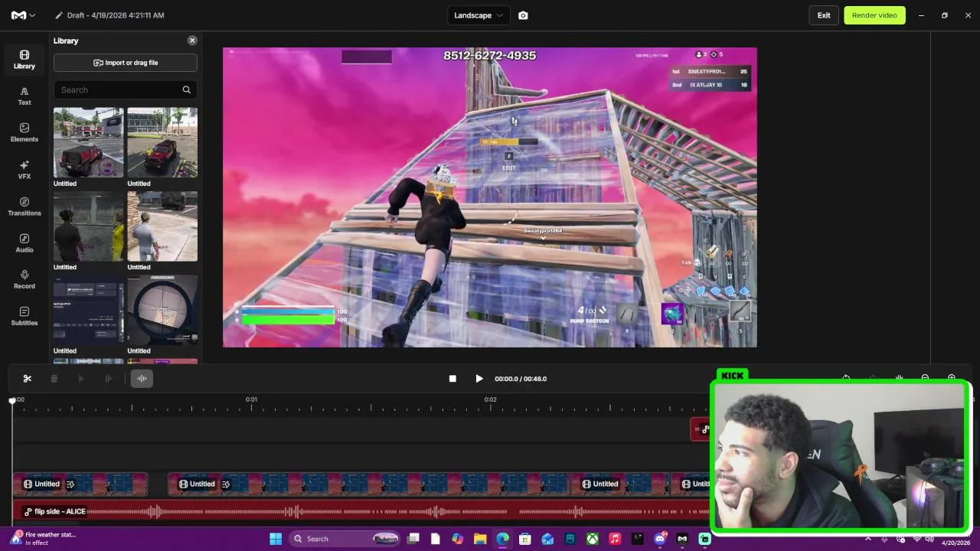Select the man in white shirt thumbnail

(x=162, y=226)
